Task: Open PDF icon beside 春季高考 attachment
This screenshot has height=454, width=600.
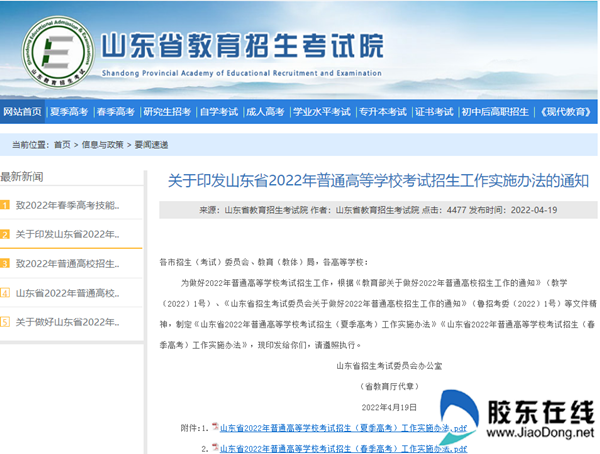Action: (215, 447)
